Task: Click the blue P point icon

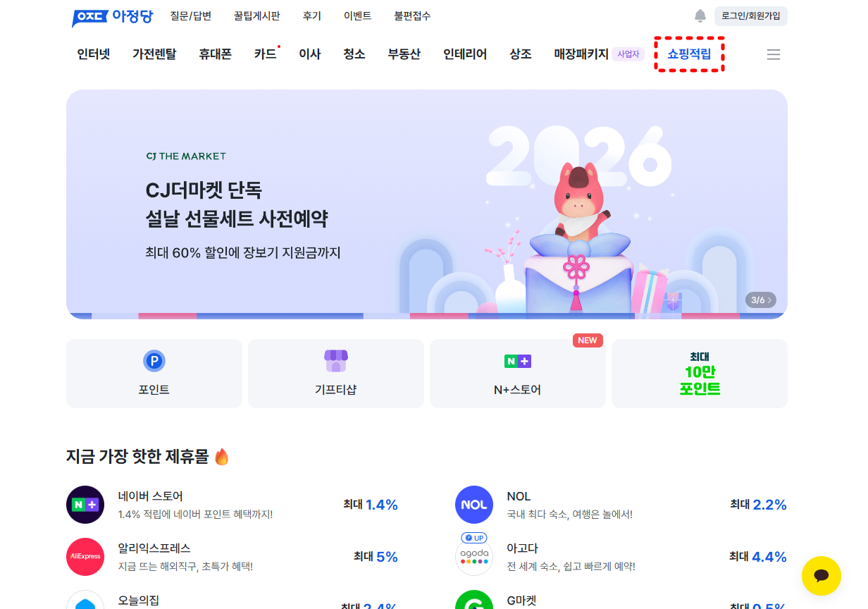Action: (x=154, y=362)
